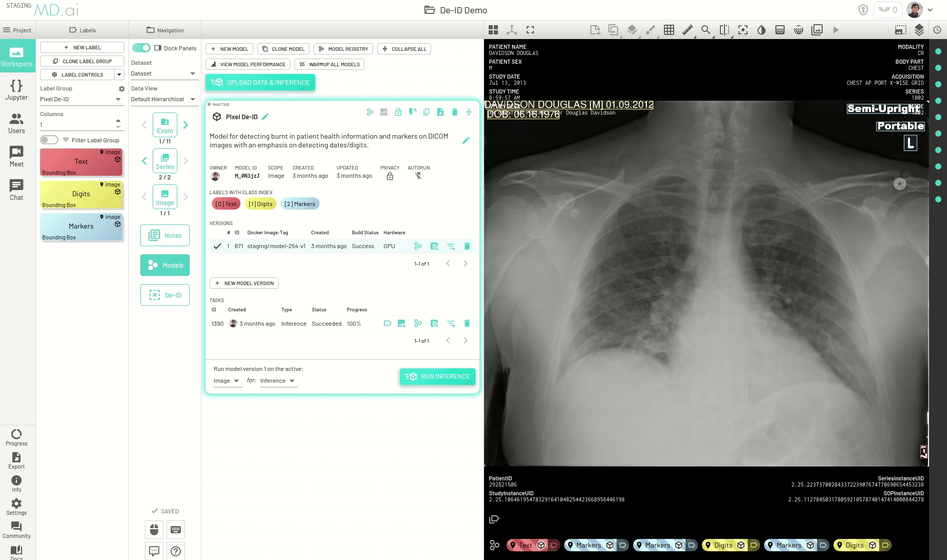Select the red Text label swatch

point(81,161)
